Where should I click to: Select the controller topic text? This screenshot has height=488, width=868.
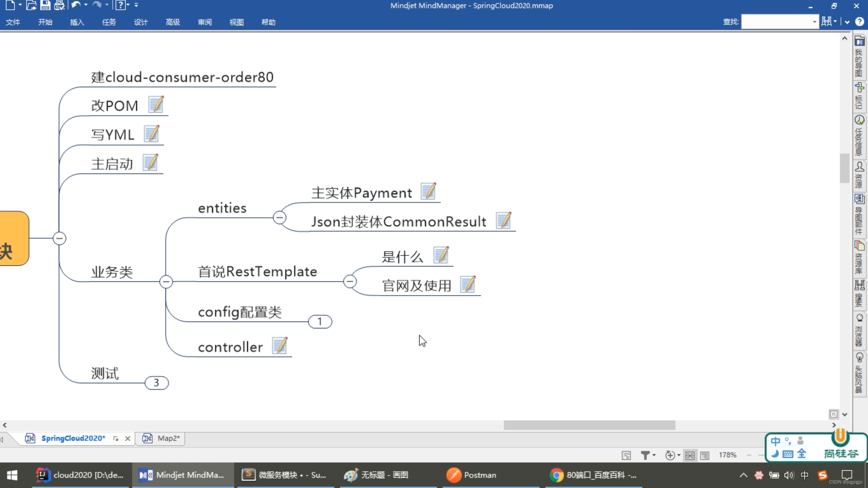pos(230,347)
